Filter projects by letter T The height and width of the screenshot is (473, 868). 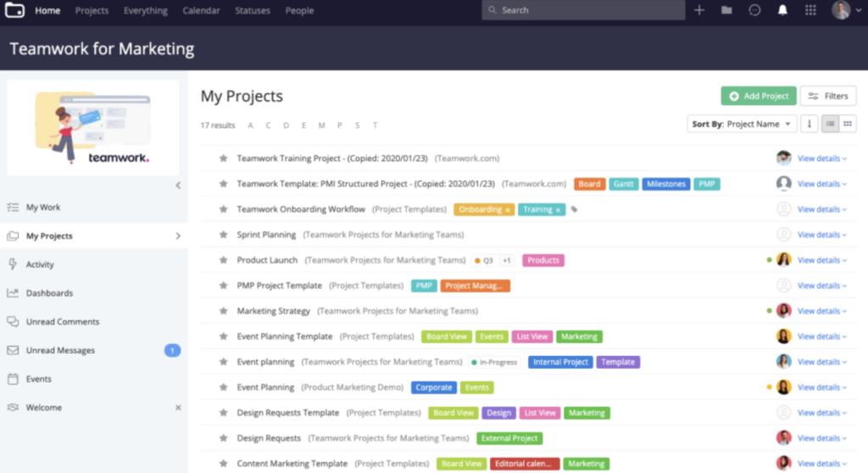click(x=375, y=125)
